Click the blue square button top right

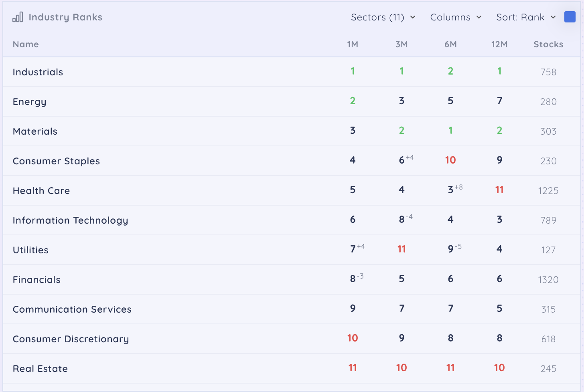click(570, 17)
